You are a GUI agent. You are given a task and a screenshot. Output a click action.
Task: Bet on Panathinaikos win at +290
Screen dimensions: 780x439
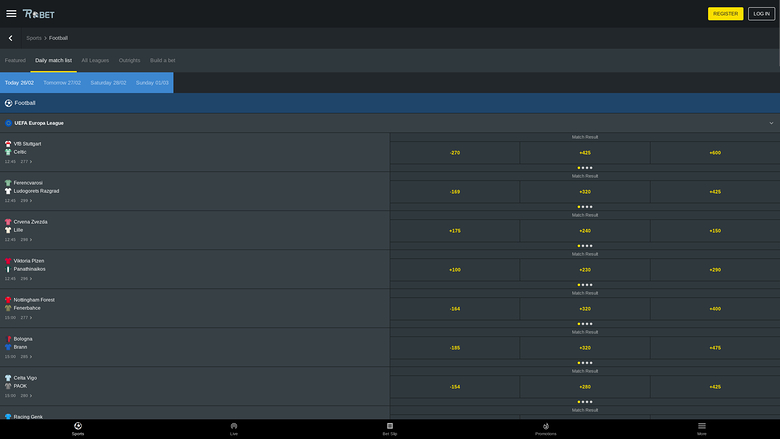pyautogui.click(x=715, y=269)
